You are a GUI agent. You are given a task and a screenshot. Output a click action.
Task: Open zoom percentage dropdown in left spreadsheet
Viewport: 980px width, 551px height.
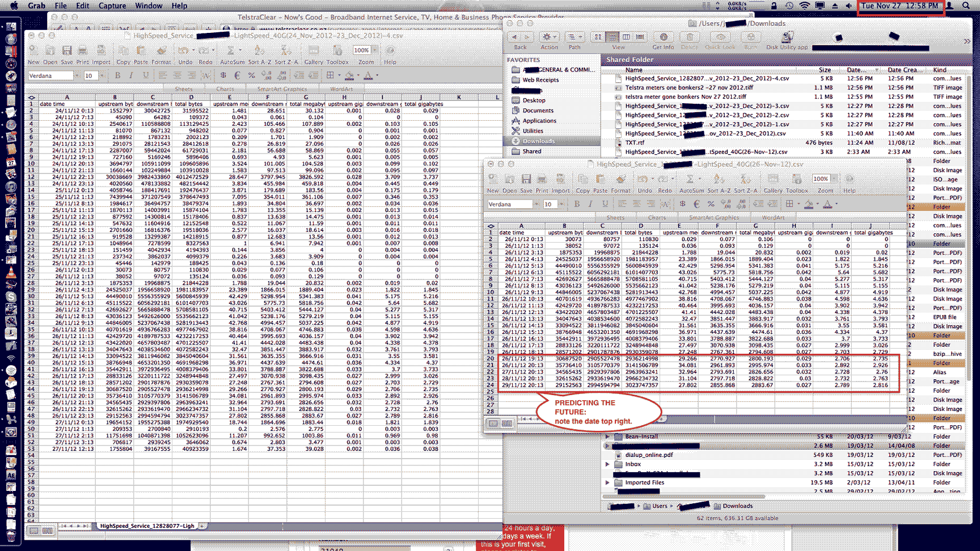(374, 50)
